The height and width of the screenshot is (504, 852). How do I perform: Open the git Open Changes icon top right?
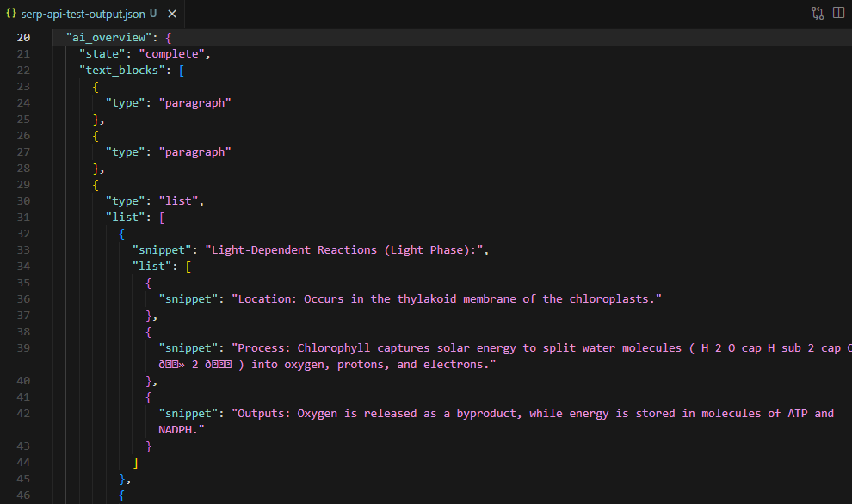click(816, 13)
